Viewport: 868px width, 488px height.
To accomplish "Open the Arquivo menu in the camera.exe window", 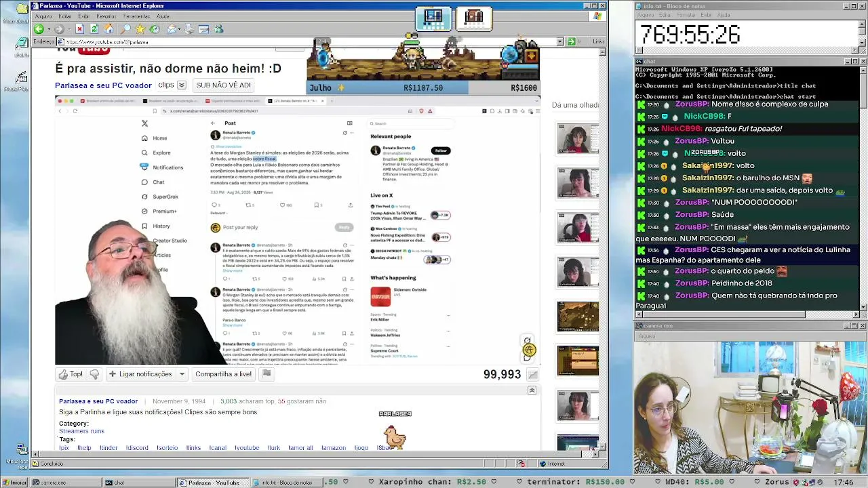I will pyautogui.click(x=646, y=336).
